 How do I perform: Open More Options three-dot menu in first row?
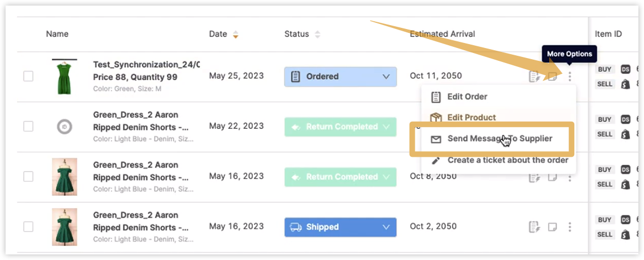pyautogui.click(x=569, y=76)
